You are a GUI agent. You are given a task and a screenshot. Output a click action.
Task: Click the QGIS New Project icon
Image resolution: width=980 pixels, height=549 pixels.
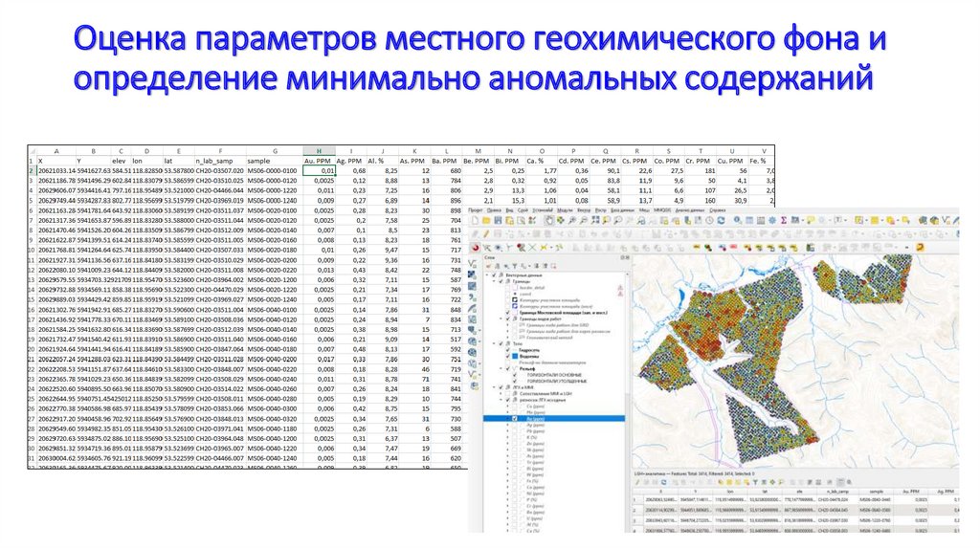(x=475, y=221)
